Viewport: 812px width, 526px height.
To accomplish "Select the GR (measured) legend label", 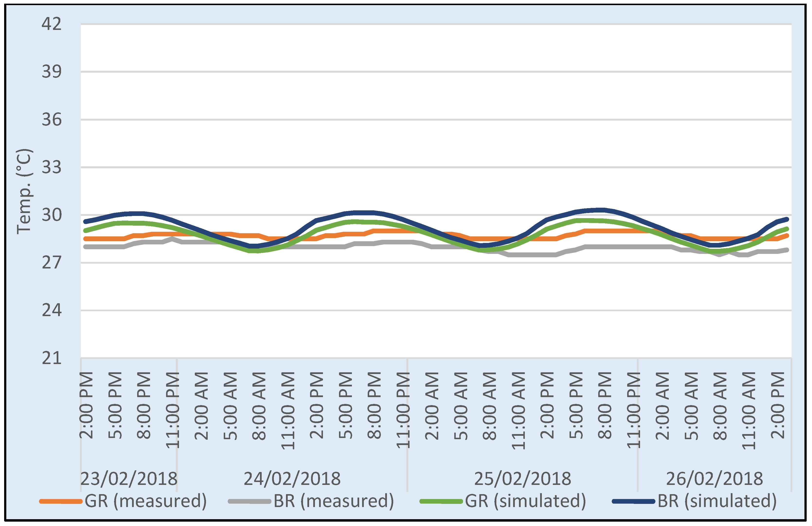I will tap(146, 501).
